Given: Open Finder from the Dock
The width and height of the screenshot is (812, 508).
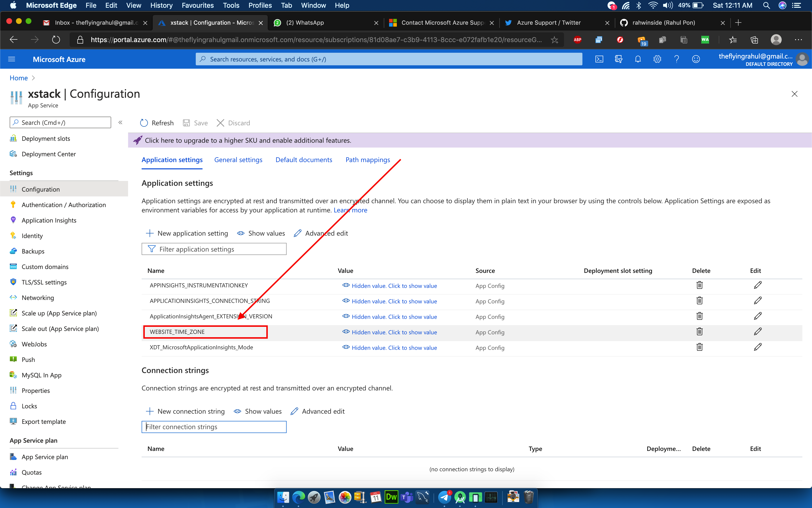Looking at the screenshot, I should (283, 497).
